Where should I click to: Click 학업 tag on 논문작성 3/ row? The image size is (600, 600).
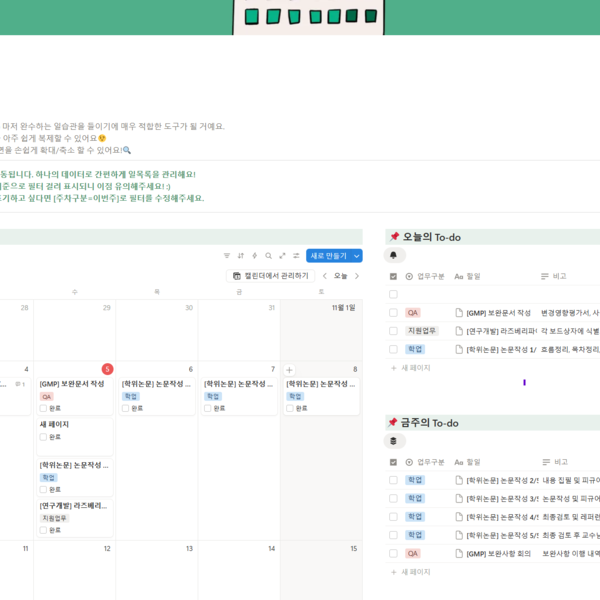(415, 498)
